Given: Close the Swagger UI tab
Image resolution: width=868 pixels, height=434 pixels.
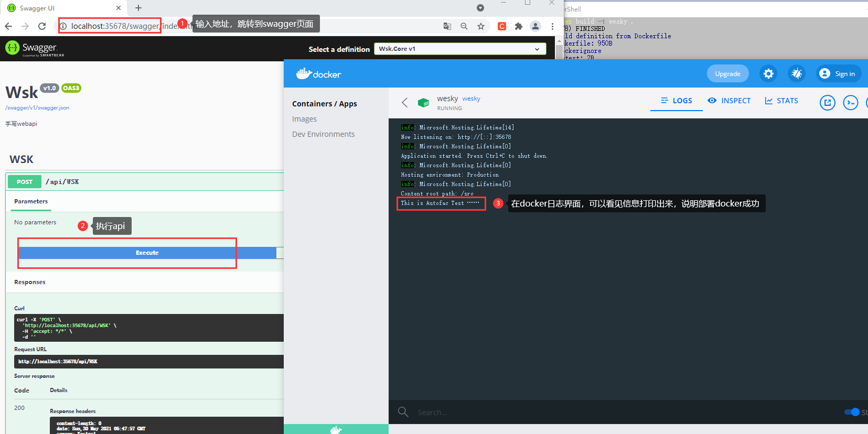Looking at the screenshot, I should pyautogui.click(x=119, y=8).
